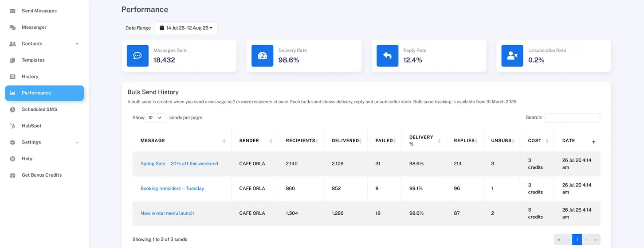Click the Get Bonus Credits gift icon

(12, 175)
